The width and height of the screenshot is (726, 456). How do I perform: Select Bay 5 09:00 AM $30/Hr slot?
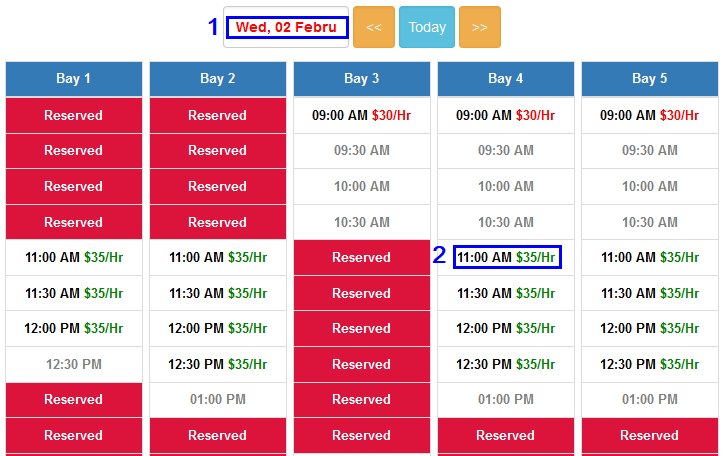pos(650,115)
